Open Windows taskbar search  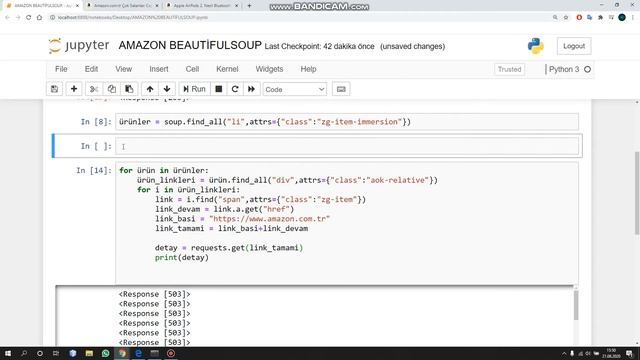pyautogui.click(x=24, y=353)
